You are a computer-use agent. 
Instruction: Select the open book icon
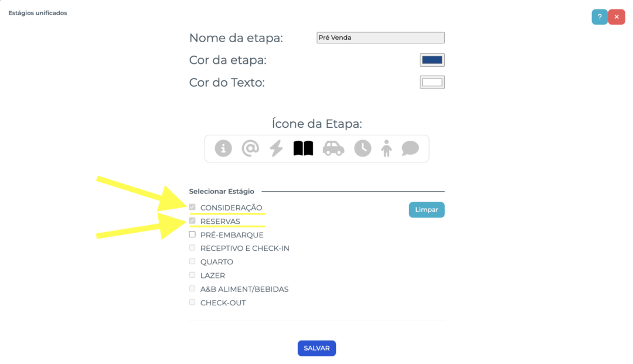point(303,148)
